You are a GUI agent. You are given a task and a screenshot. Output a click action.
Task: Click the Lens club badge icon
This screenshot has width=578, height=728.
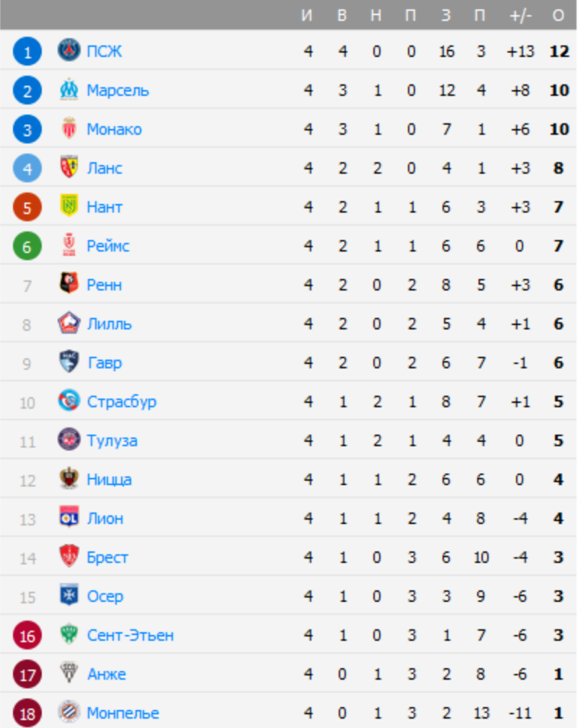coord(69,168)
